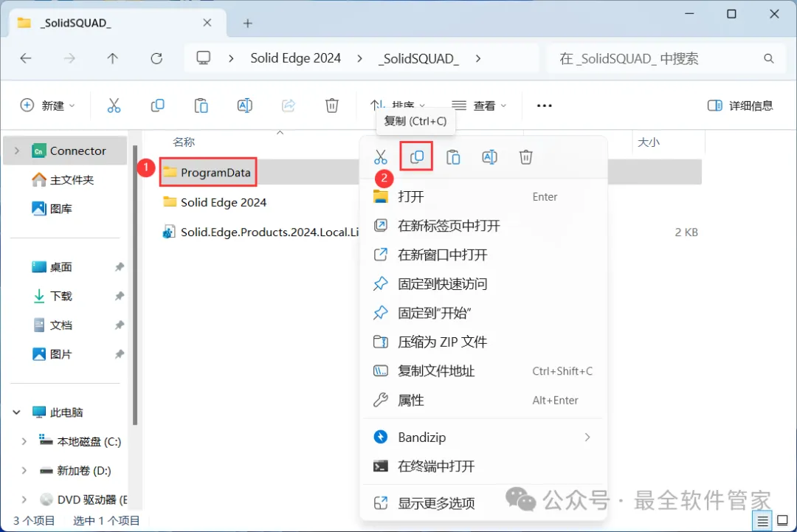Image resolution: width=797 pixels, height=532 pixels.
Task: Sort by the 大小 column header
Action: pyautogui.click(x=649, y=142)
